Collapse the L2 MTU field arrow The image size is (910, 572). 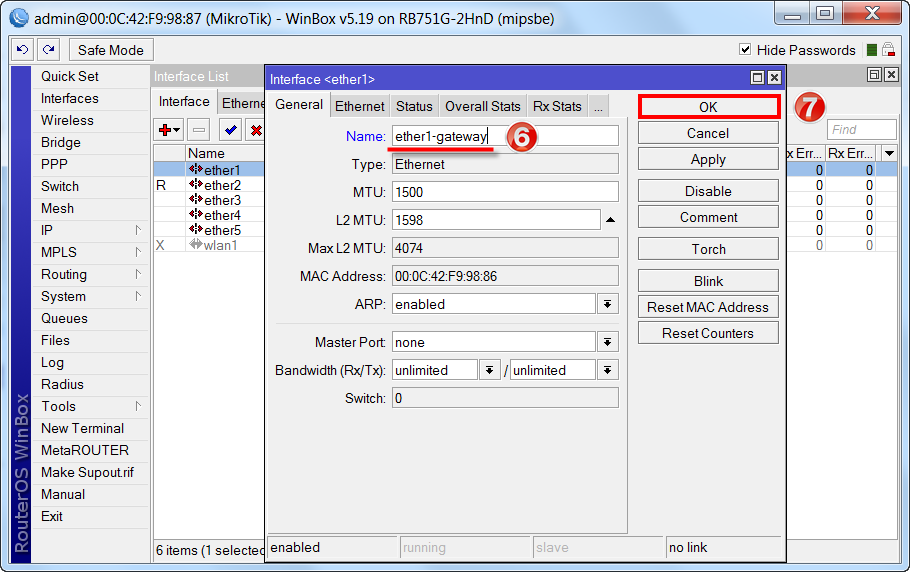click(610, 220)
